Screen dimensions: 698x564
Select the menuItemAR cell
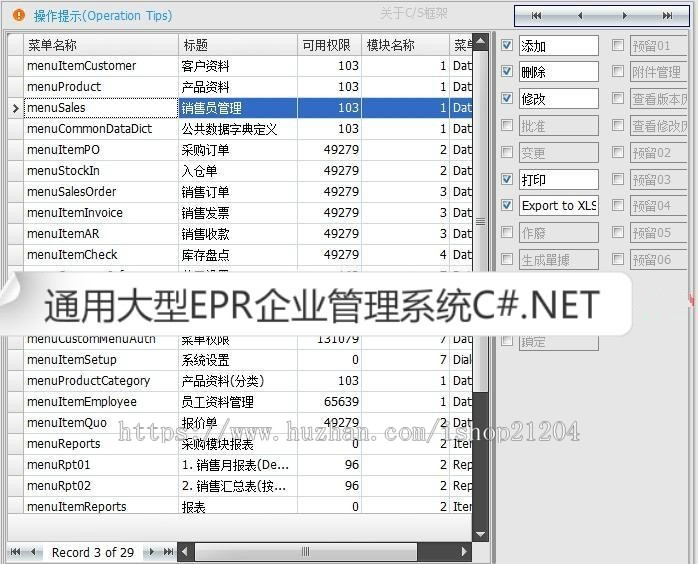[x=101, y=234]
